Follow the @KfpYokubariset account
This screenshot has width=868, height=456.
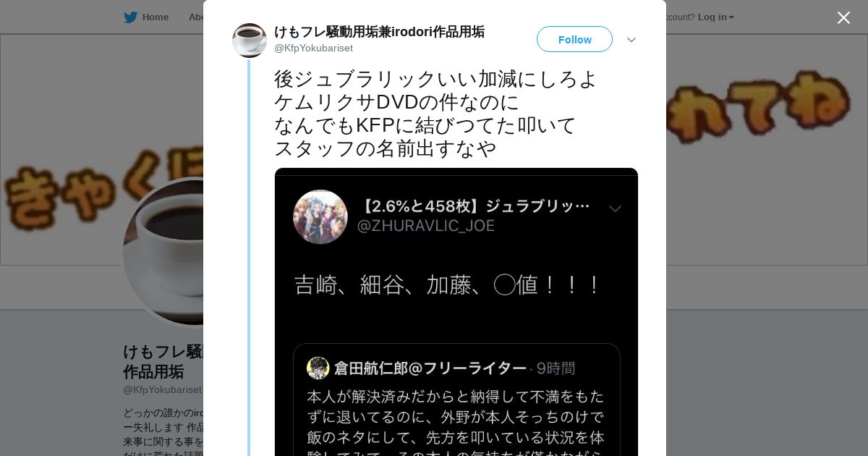(574, 39)
